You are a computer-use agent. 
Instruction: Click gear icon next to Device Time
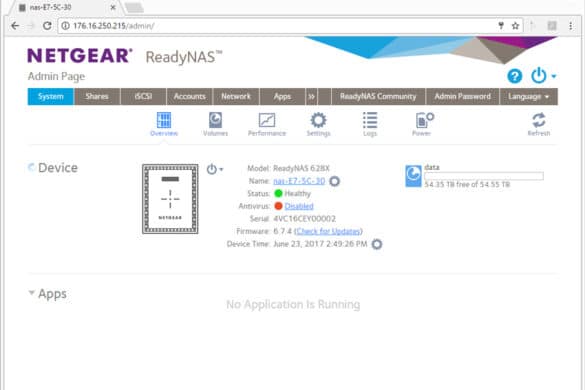[x=377, y=244]
